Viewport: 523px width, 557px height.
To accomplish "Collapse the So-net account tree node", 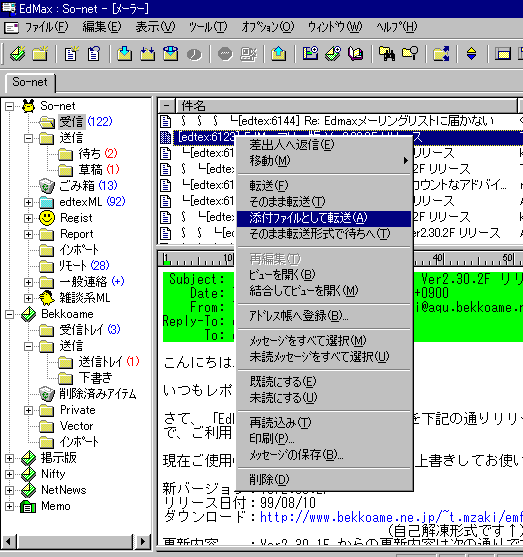I will [10, 106].
